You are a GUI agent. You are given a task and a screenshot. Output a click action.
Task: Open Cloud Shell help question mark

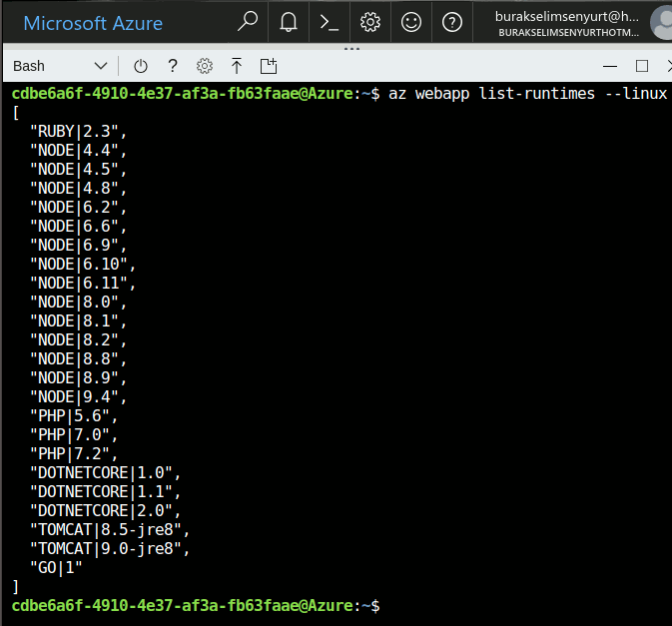pyautogui.click(x=173, y=66)
